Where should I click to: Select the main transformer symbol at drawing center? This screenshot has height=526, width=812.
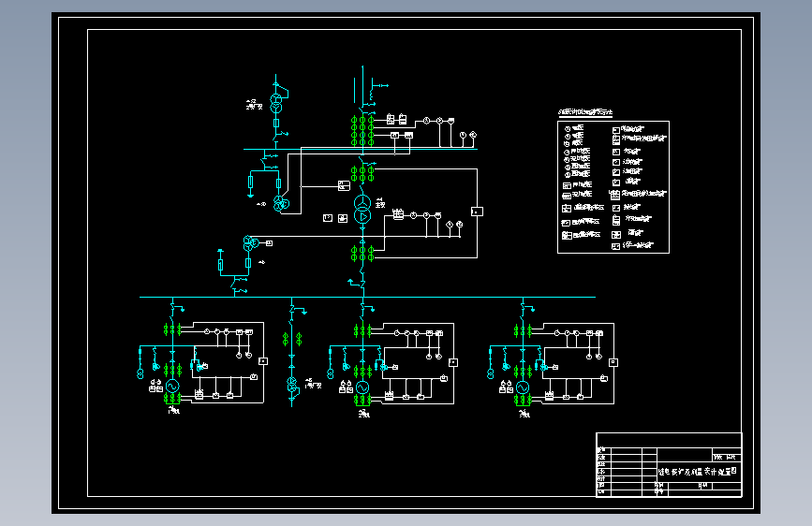click(x=362, y=209)
